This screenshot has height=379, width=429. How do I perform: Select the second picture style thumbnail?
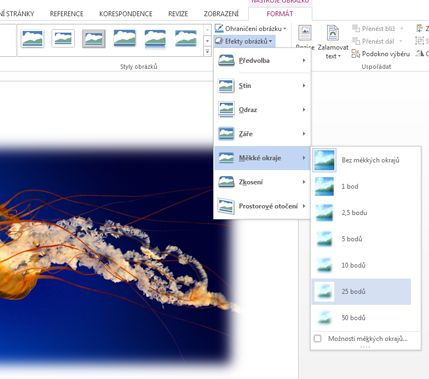pos(63,39)
